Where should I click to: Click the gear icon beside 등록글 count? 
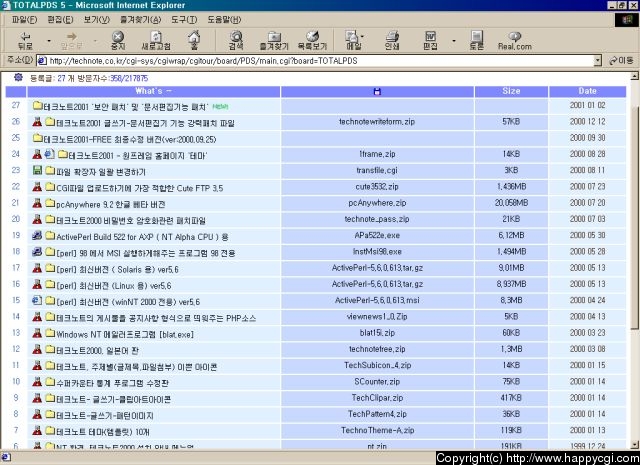18,78
